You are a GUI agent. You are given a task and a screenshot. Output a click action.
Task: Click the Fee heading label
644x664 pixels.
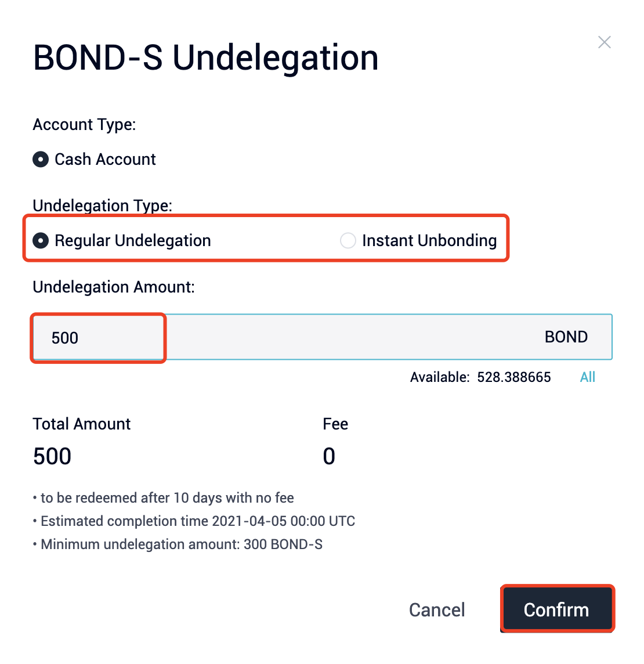point(335,424)
